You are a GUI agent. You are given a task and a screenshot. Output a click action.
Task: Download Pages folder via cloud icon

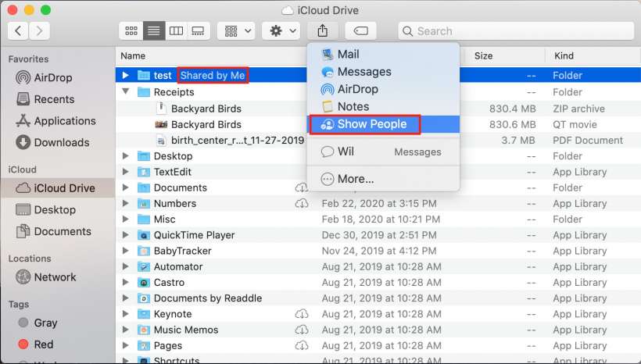[x=302, y=345]
